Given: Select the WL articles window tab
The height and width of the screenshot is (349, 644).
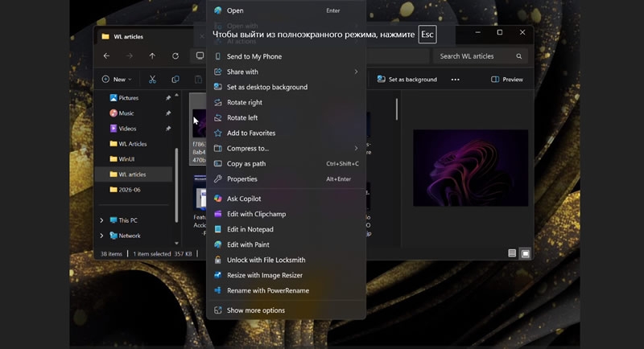Looking at the screenshot, I should (x=128, y=36).
